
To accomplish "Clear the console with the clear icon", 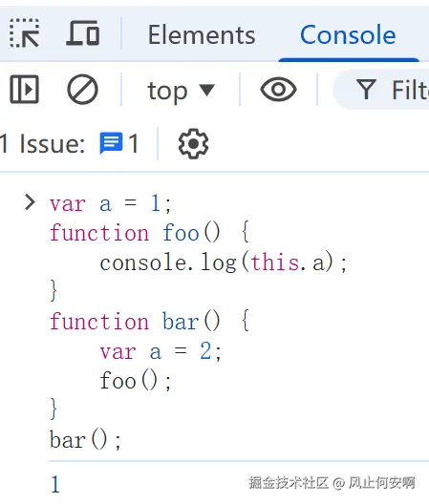I will (x=82, y=90).
